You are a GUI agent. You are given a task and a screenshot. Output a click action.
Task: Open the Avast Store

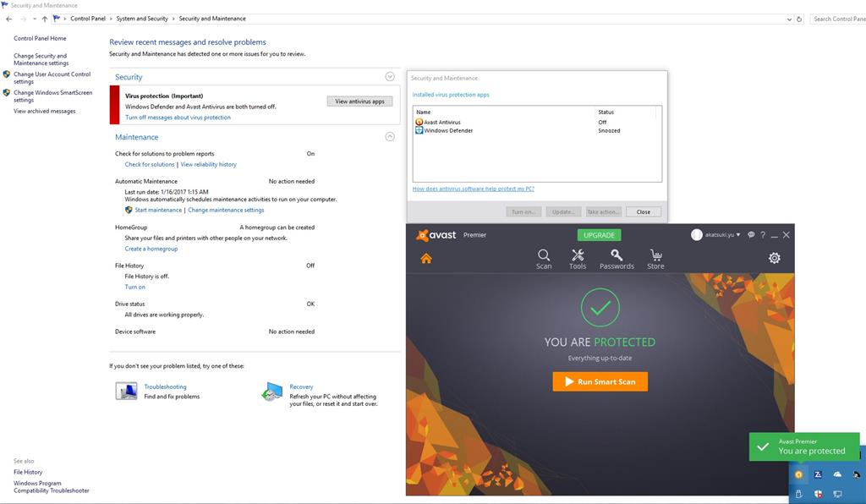pyautogui.click(x=655, y=259)
